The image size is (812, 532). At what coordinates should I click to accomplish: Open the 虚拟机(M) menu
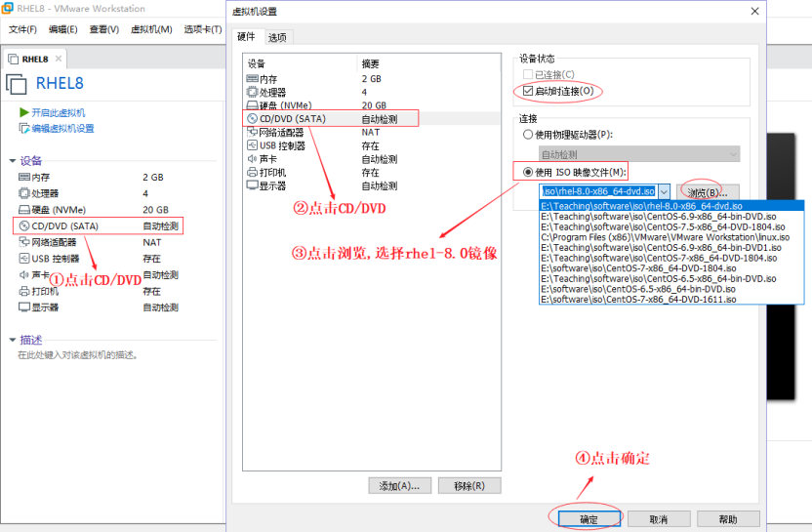coord(150,29)
